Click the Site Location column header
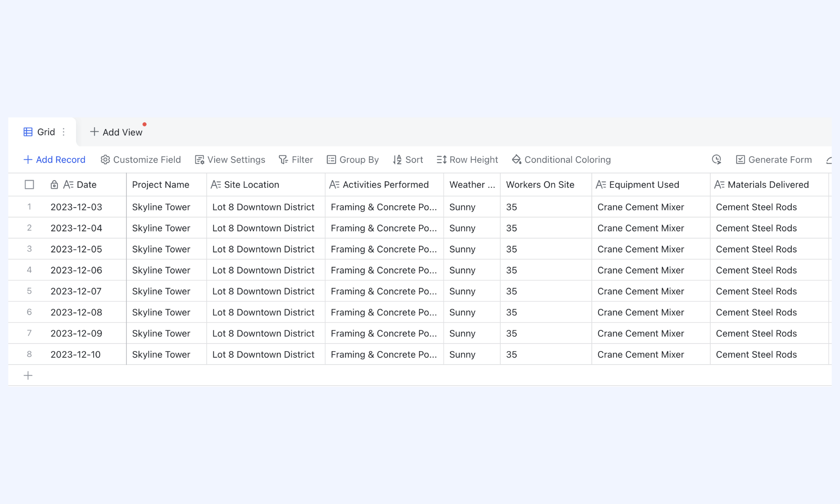840x504 pixels. pyautogui.click(x=266, y=185)
